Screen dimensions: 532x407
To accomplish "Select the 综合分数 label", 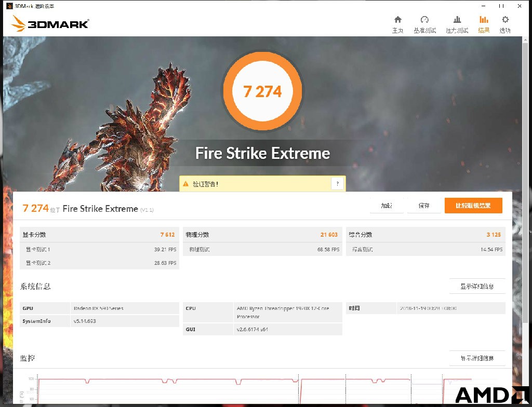I will pos(361,235).
